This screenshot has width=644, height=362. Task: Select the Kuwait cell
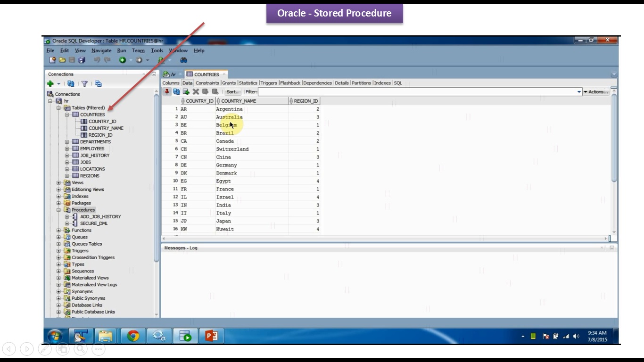coord(252,229)
